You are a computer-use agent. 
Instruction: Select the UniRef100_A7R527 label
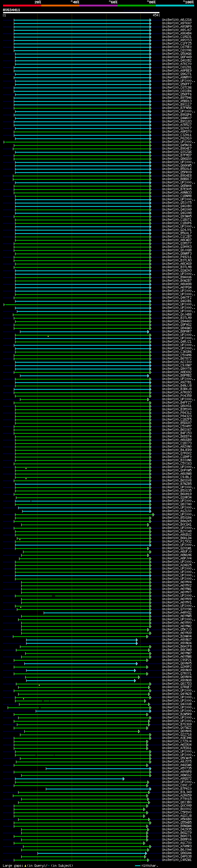tap(177, 125)
